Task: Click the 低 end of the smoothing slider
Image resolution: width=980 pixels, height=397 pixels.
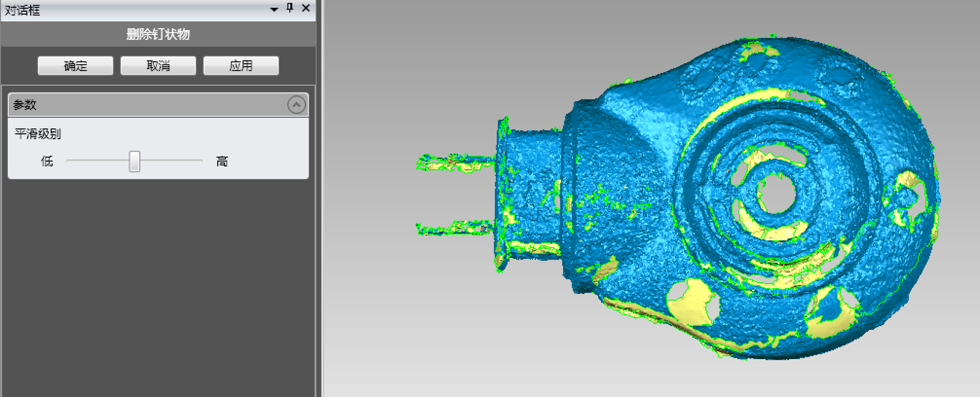Action: [x=48, y=162]
